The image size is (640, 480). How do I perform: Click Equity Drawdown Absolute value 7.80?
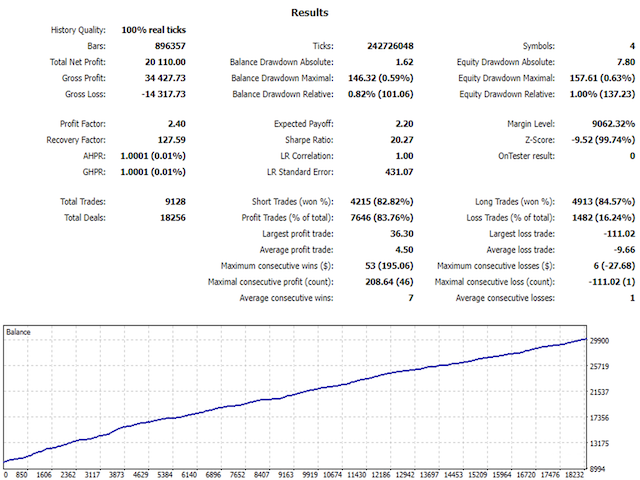[626, 62]
